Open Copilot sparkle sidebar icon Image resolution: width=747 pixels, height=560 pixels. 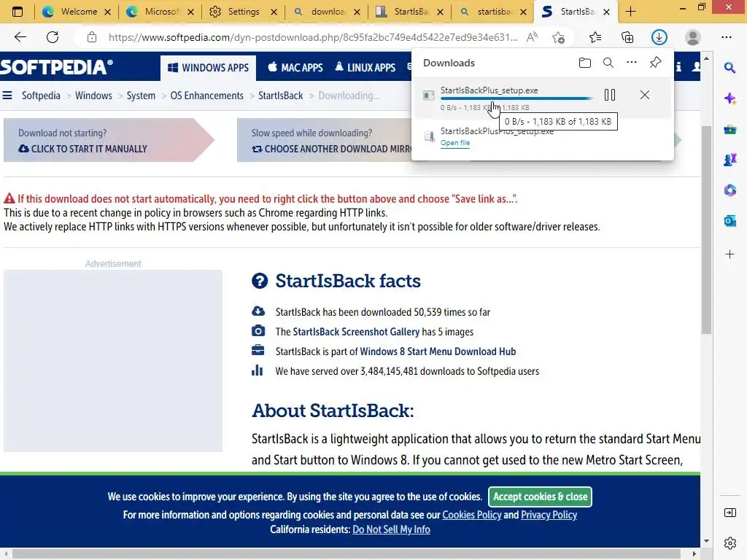point(729,98)
